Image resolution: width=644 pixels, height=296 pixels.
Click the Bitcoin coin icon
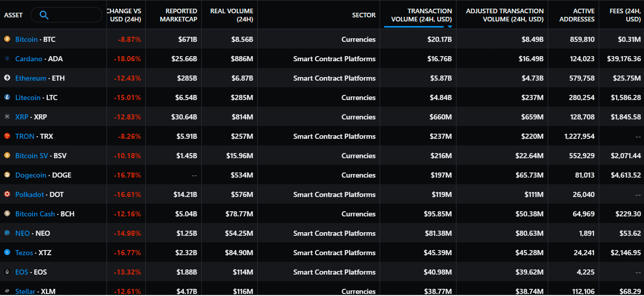(7, 39)
